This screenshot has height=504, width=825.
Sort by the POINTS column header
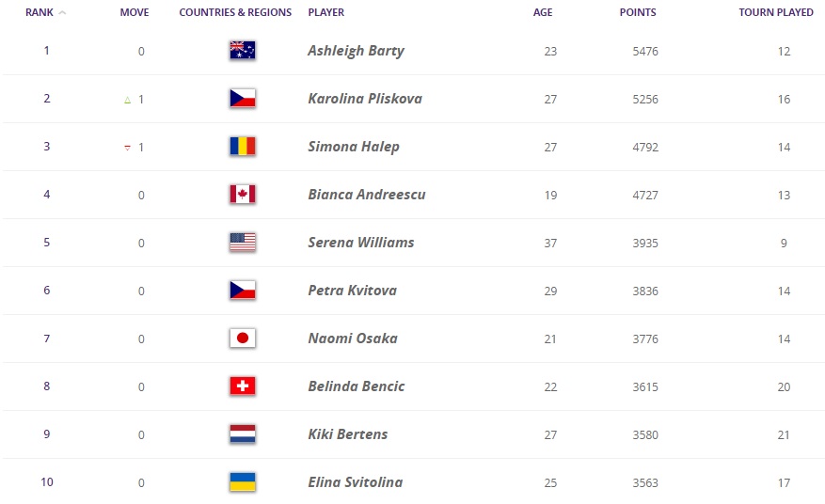(638, 12)
